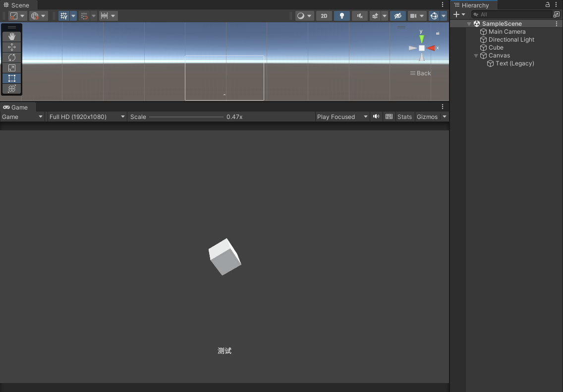Select the Main Camera object in Hierarchy
This screenshot has width=563, height=392.
(x=507, y=32)
